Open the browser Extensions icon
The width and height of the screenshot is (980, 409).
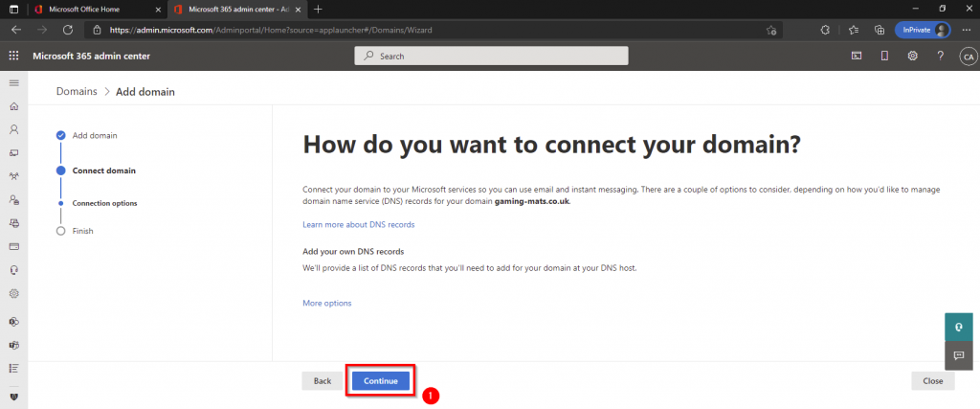click(x=825, y=30)
